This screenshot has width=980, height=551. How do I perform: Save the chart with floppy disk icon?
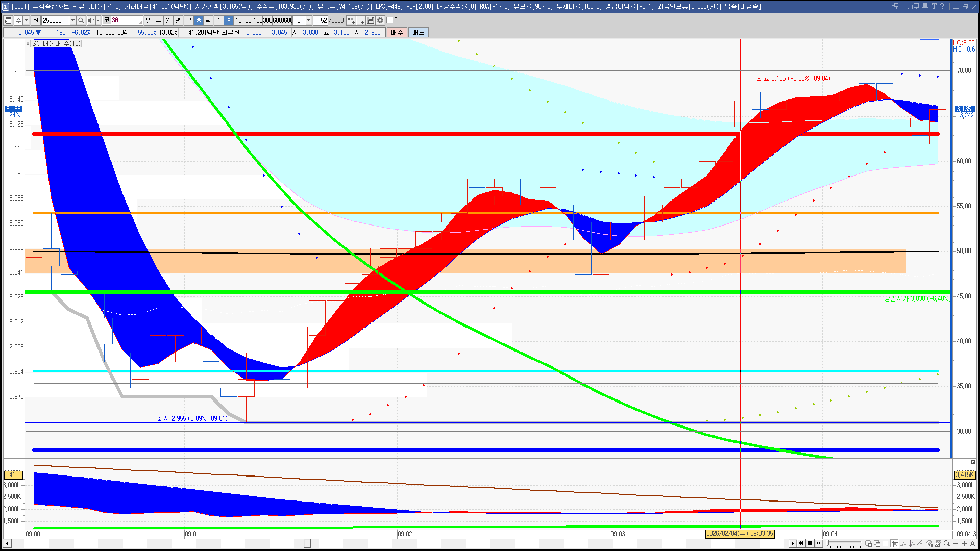[371, 20]
